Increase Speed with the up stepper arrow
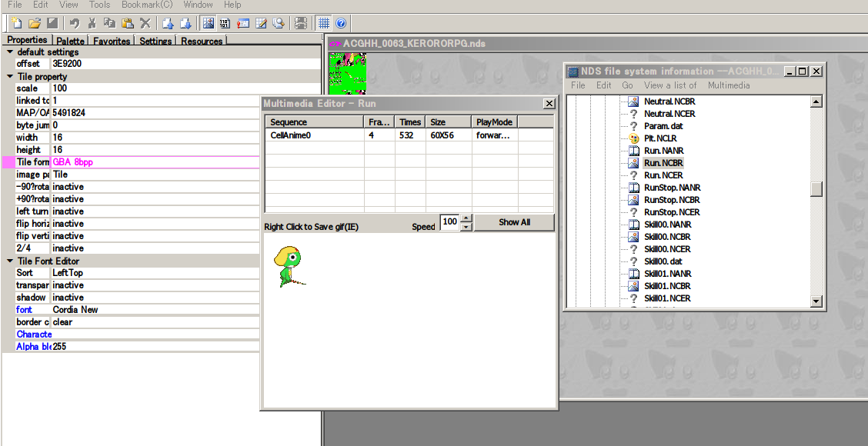The width and height of the screenshot is (868, 446). [x=466, y=218]
